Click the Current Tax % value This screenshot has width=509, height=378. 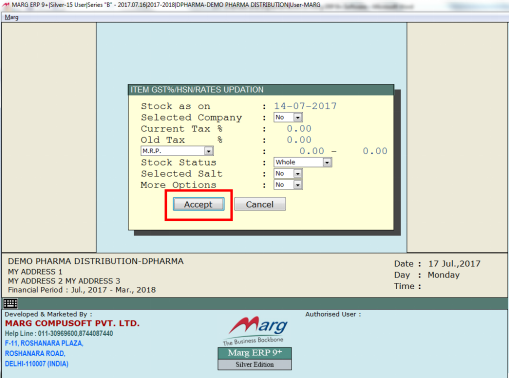(x=299, y=129)
